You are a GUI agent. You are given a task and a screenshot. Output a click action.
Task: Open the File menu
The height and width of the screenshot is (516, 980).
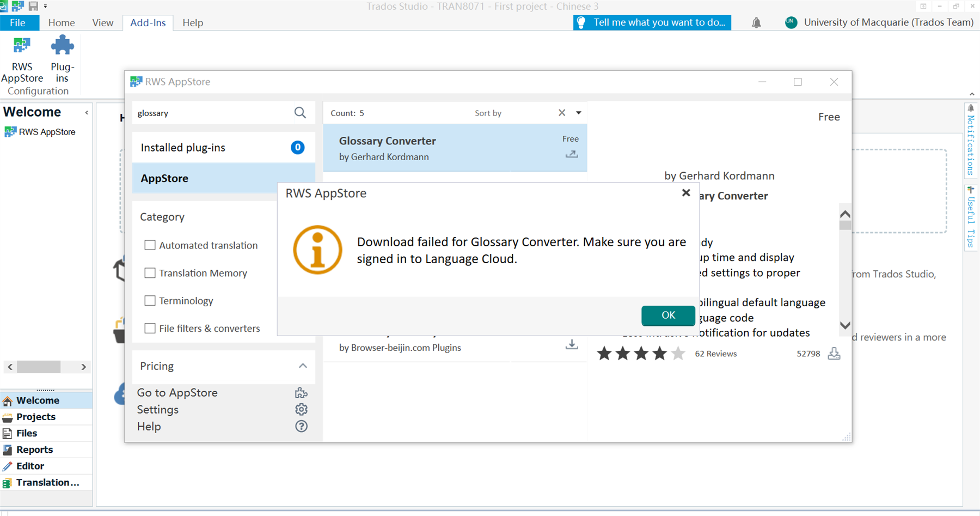click(x=17, y=23)
